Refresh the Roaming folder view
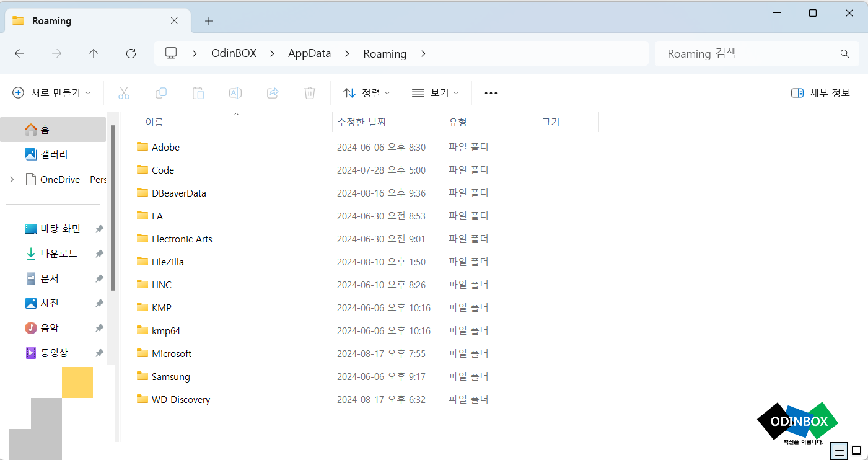Screen dimensions: 868x460 (x=131, y=54)
